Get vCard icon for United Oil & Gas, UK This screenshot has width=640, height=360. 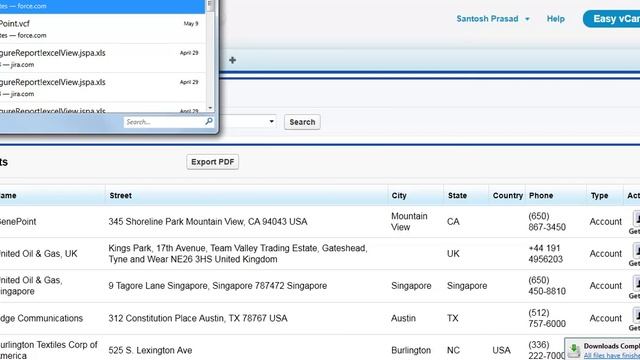point(636,250)
